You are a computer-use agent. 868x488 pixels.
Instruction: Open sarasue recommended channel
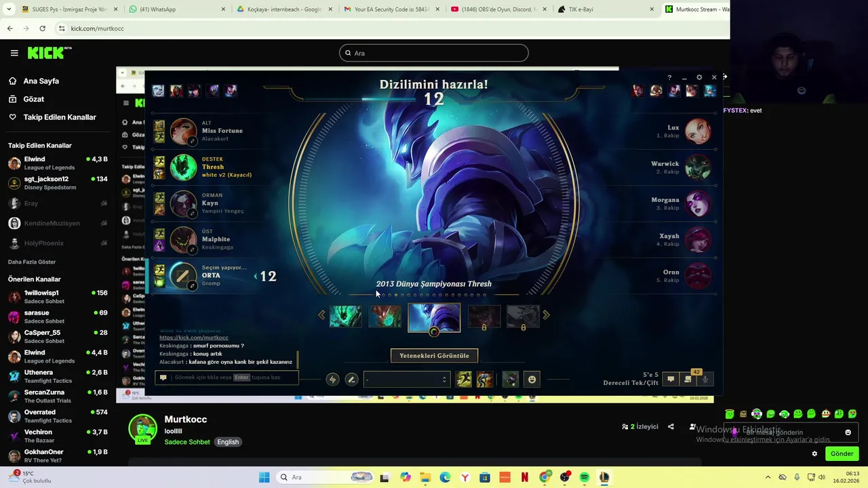click(x=58, y=317)
